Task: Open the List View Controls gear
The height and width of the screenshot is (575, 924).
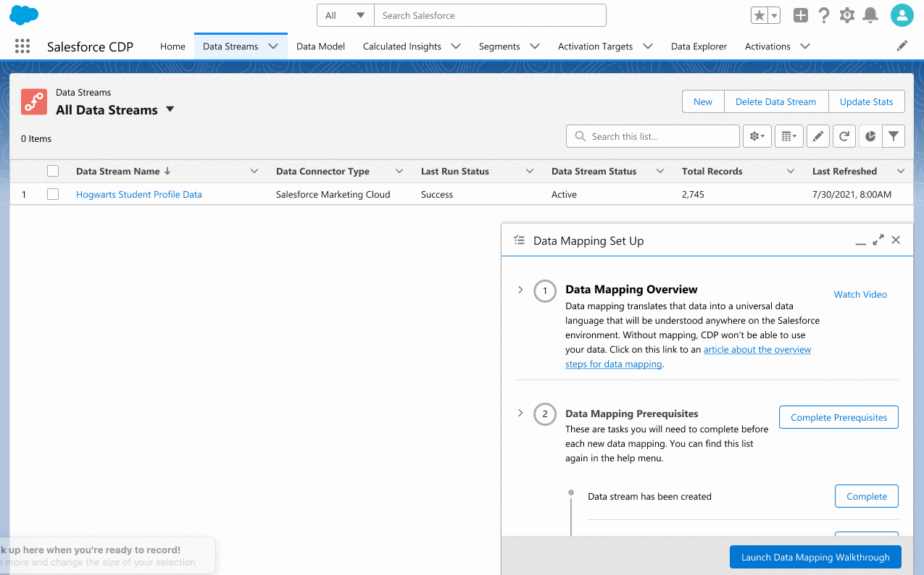Action: (757, 136)
